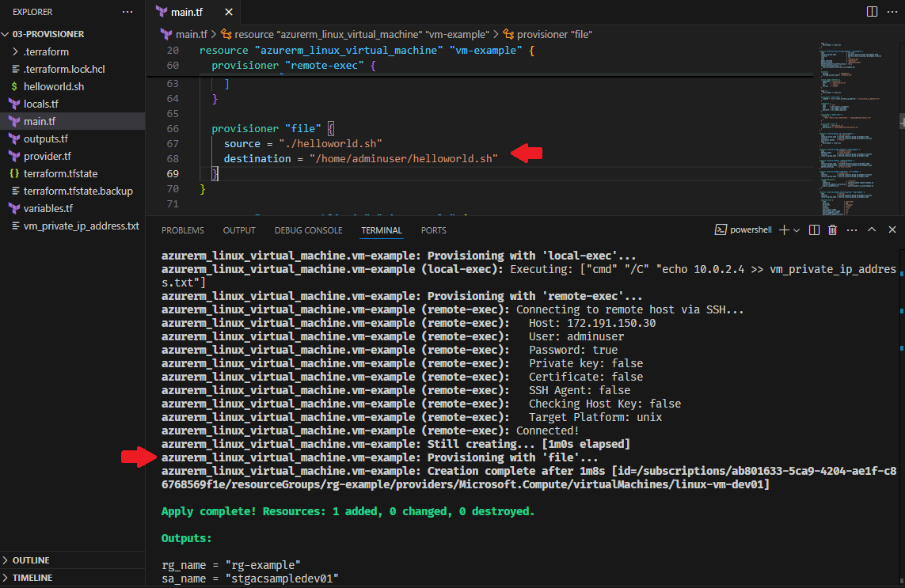905x588 pixels.
Task: Click JSON braces icon of terraform.tfstate
Action: tap(14, 173)
